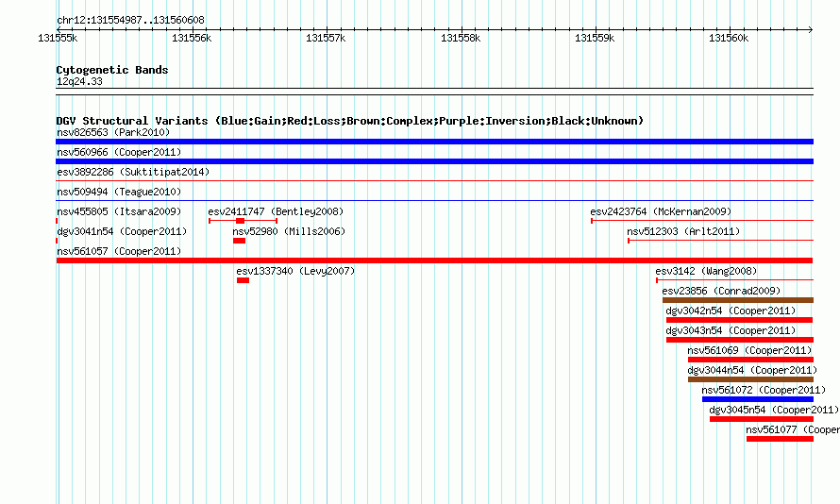Open nsv512303 (Arlt2011) label
The image size is (840, 504).
point(683,231)
